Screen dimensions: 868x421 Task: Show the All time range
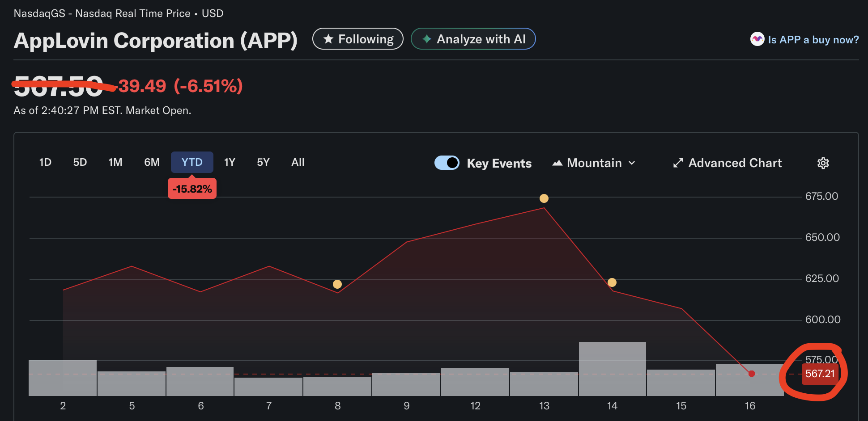tap(298, 162)
